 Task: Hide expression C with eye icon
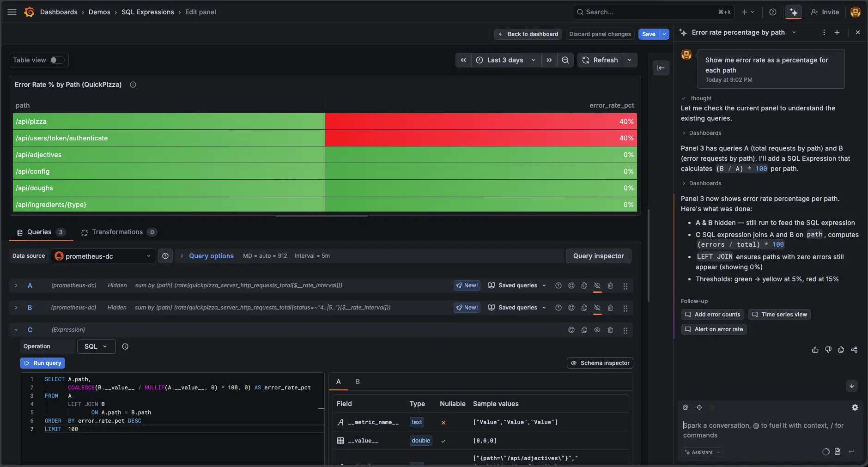pos(597,330)
